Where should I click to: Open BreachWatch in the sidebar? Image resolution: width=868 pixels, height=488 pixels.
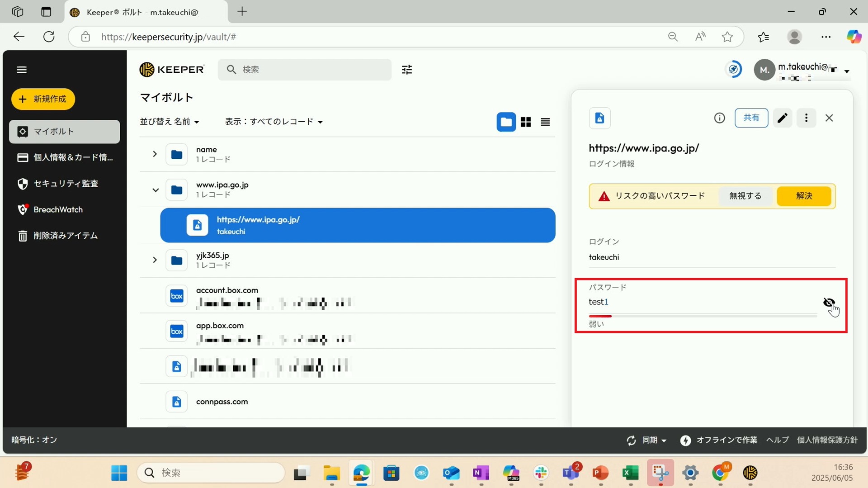click(58, 209)
